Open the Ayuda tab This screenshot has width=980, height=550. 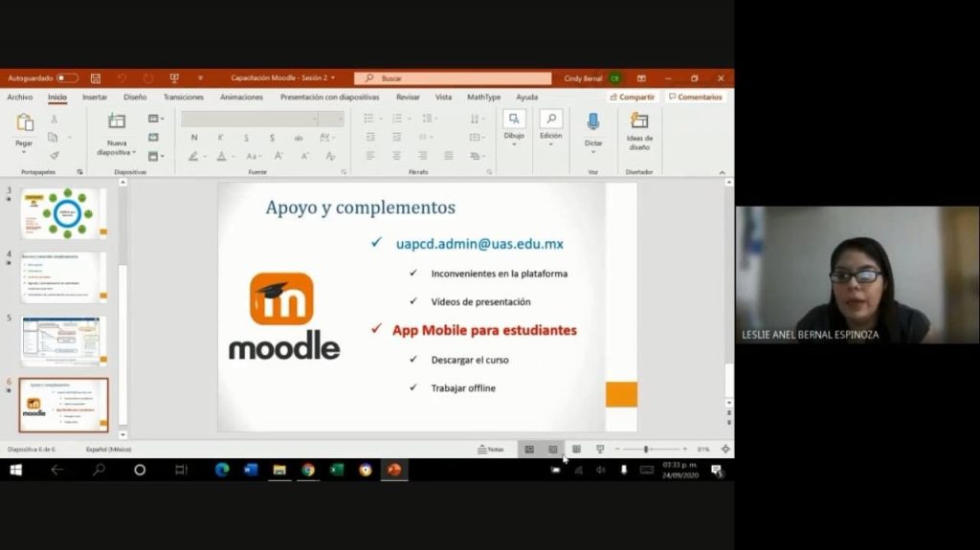coord(527,97)
